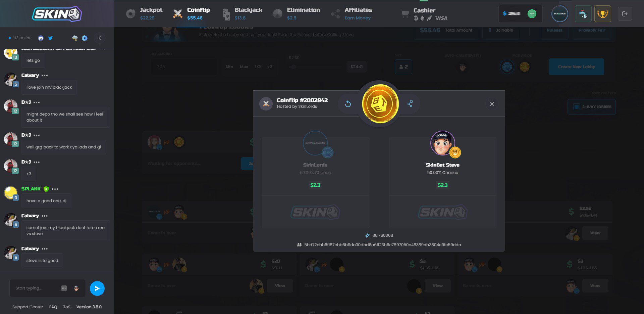Open the Provably Fair button
This screenshot has width=644, height=314.
[x=592, y=31]
